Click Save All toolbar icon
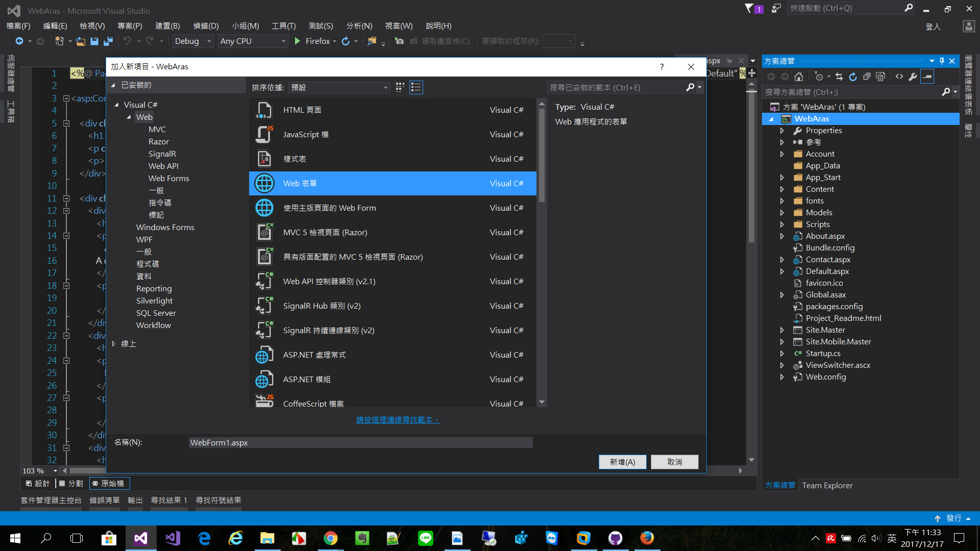This screenshot has width=980, height=551. coord(108,41)
